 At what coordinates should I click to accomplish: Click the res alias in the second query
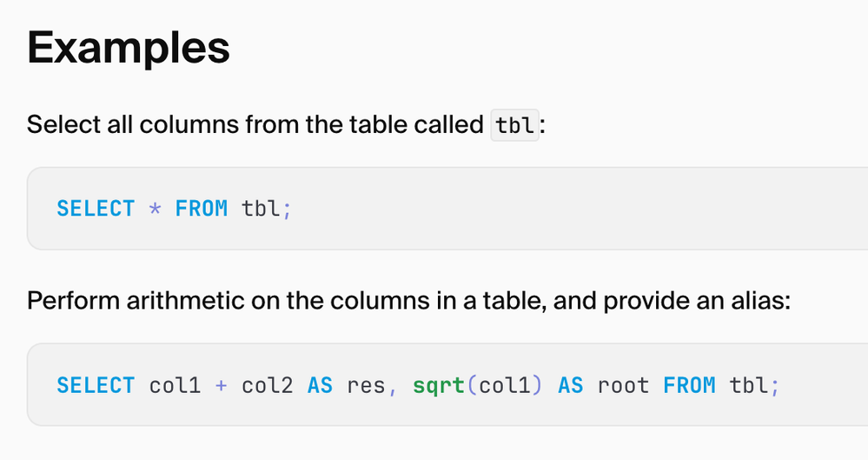[x=366, y=385]
